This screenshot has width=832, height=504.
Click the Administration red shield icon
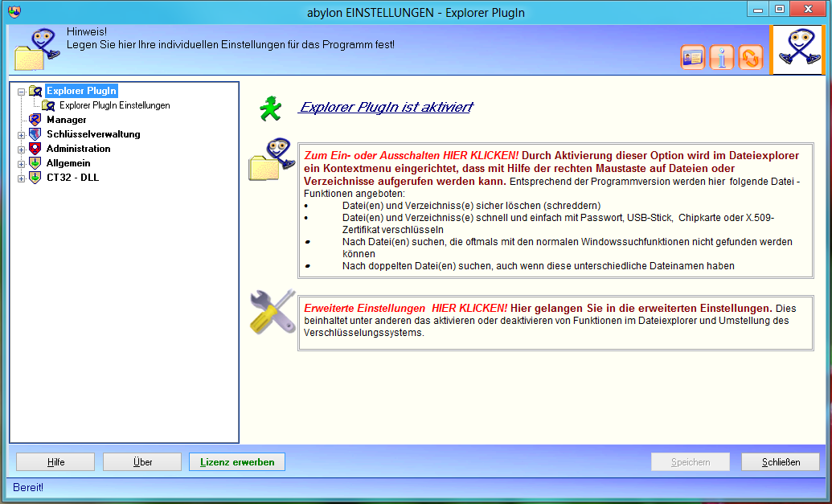(35, 149)
